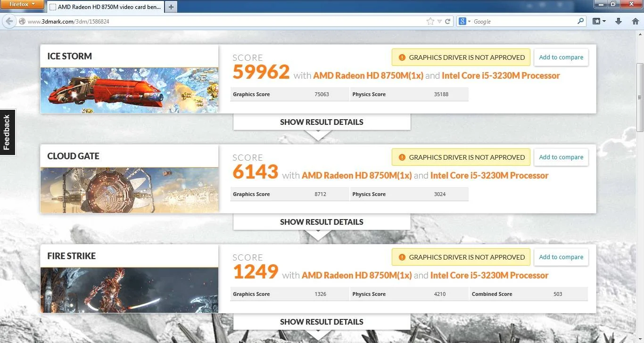Viewport: 644px width, 343px height.
Task: Click the Ice Storm 'Graphics driver is not approved' text
Action: [467, 57]
